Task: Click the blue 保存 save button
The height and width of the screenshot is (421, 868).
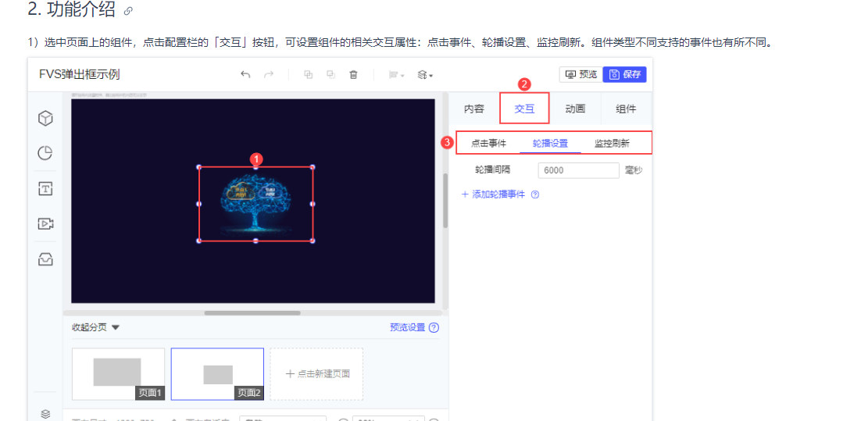Action: pos(624,75)
